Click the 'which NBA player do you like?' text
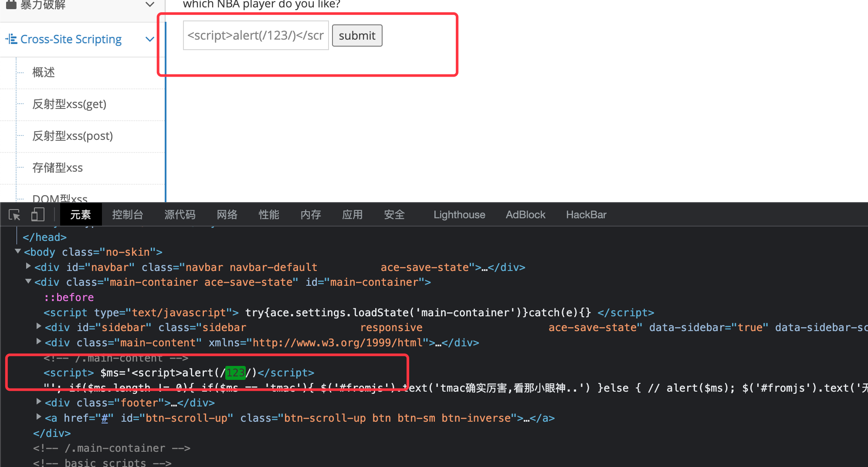 pos(261,4)
